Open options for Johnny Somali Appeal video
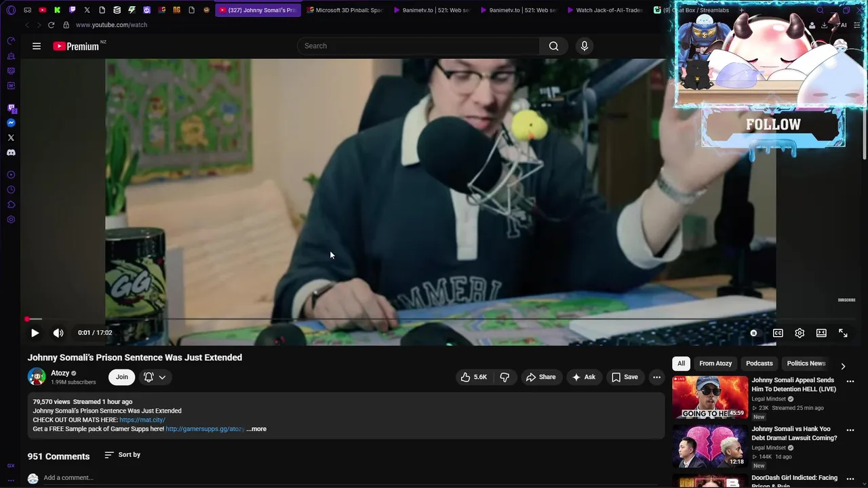This screenshot has width=868, height=488. pyautogui.click(x=850, y=381)
